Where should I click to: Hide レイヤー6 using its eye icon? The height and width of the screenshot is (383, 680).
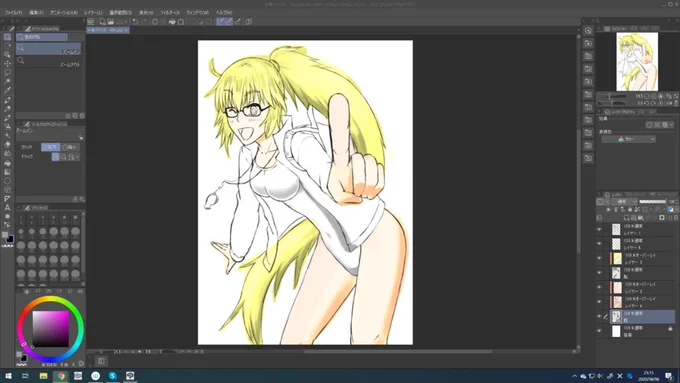click(x=599, y=243)
